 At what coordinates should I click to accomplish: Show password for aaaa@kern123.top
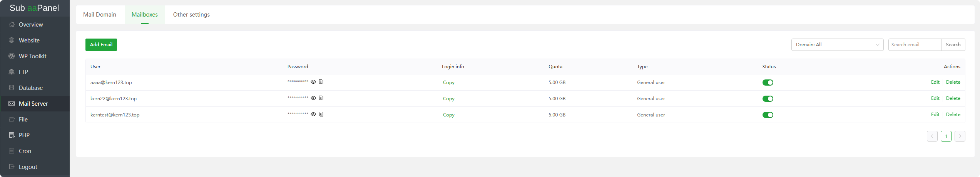click(x=313, y=82)
